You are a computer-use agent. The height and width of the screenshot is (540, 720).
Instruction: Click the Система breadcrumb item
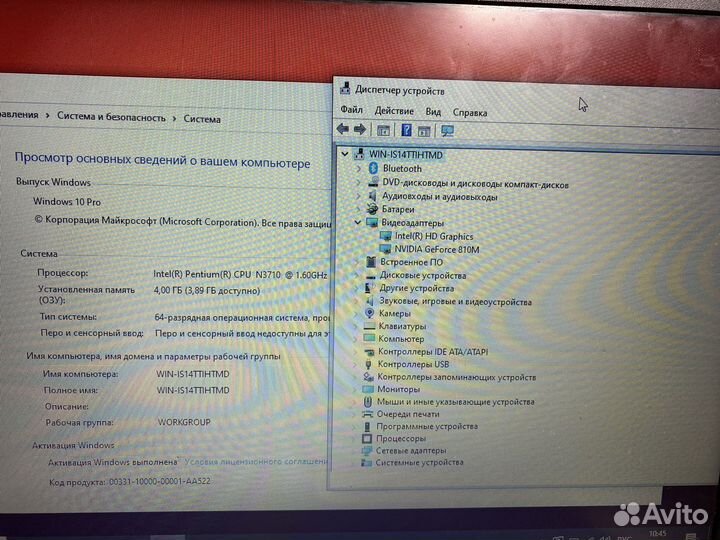(202, 119)
